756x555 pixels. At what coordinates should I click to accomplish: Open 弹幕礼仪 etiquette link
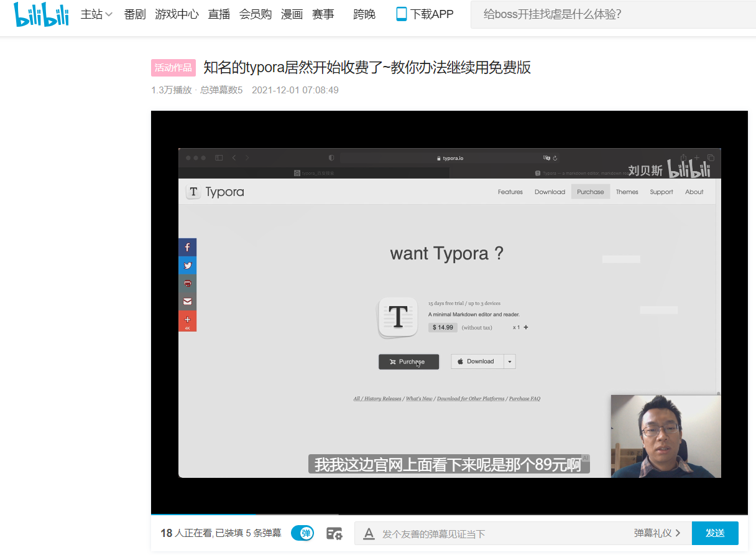pos(657,533)
